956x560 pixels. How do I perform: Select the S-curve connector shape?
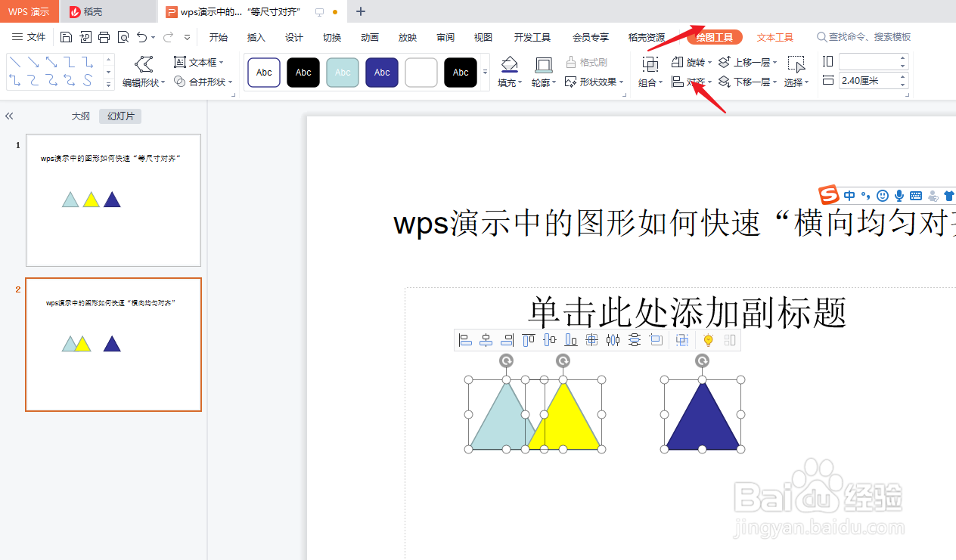tap(88, 79)
